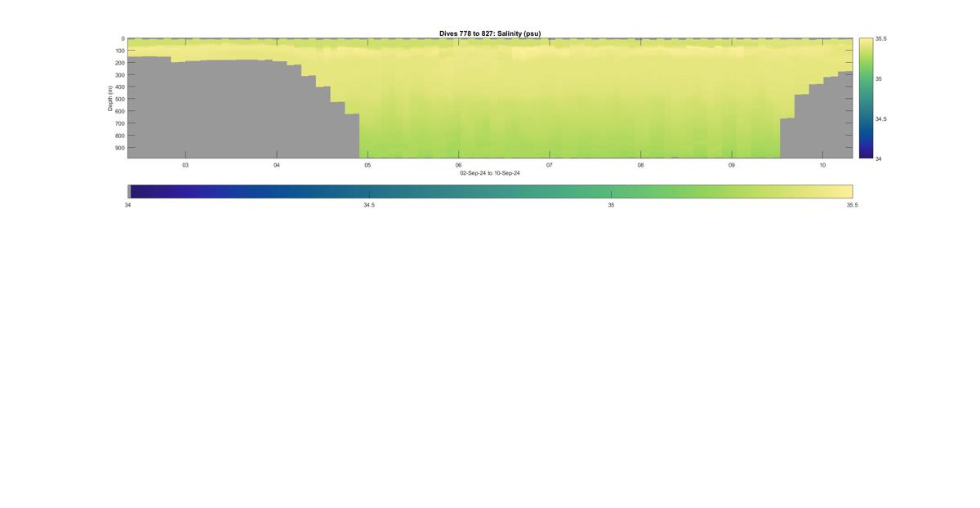Select the depth tick label '0'

(x=123, y=38)
